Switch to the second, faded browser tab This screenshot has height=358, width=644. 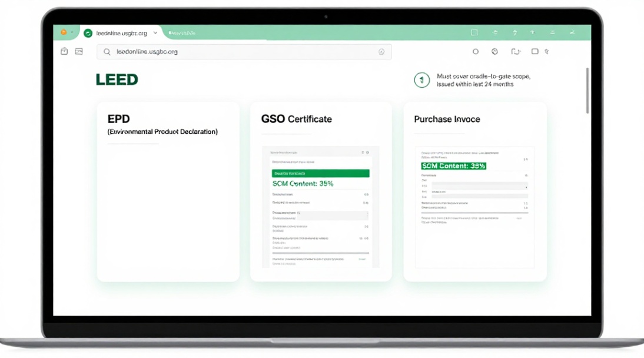(182, 33)
